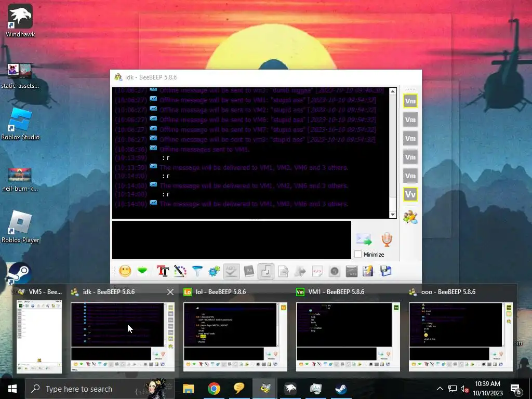The height and width of the screenshot is (399, 532).
Task: Select the idk - BeeBEEP 5.8.6 preview
Action: (x=123, y=337)
